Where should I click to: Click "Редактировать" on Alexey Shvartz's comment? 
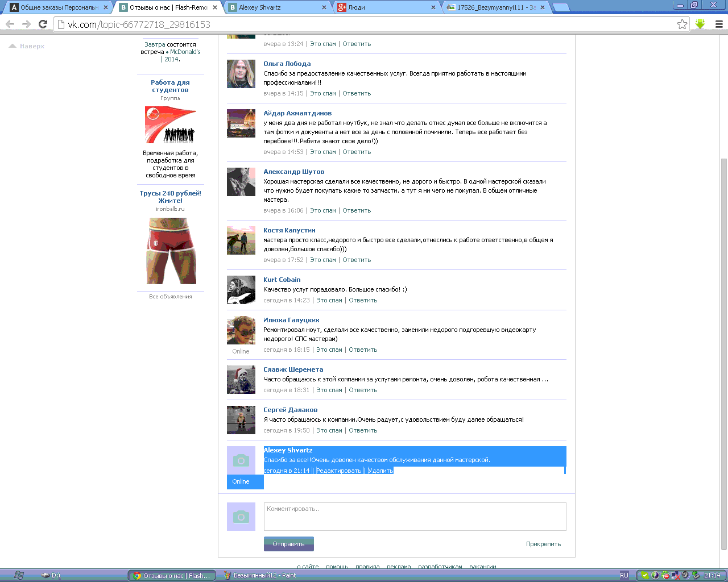click(x=338, y=471)
